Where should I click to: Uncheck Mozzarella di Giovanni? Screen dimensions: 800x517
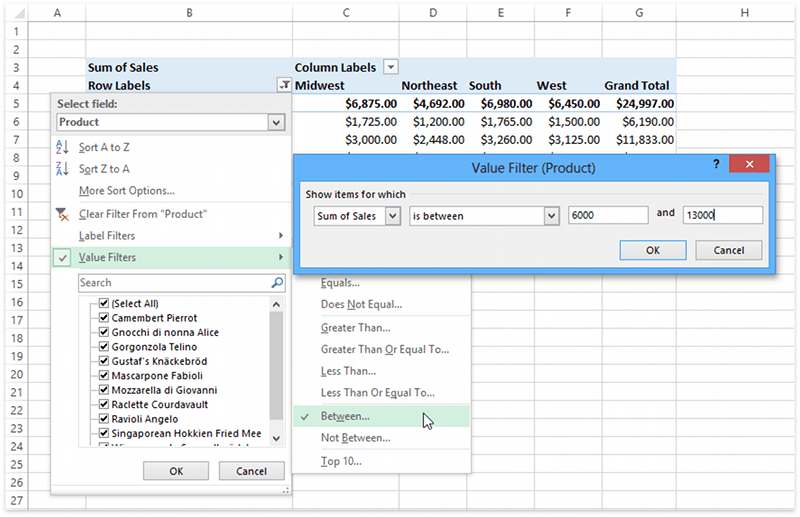[x=104, y=390]
